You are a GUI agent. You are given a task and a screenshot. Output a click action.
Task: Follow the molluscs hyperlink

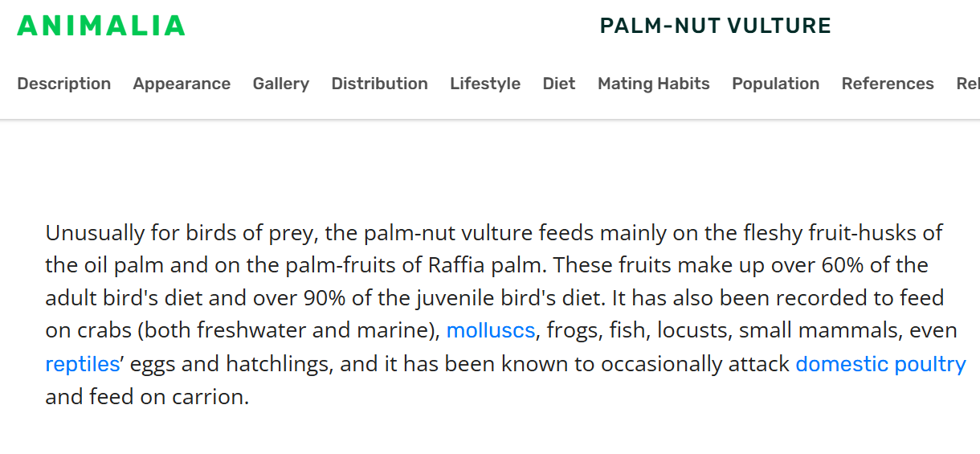[491, 331]
